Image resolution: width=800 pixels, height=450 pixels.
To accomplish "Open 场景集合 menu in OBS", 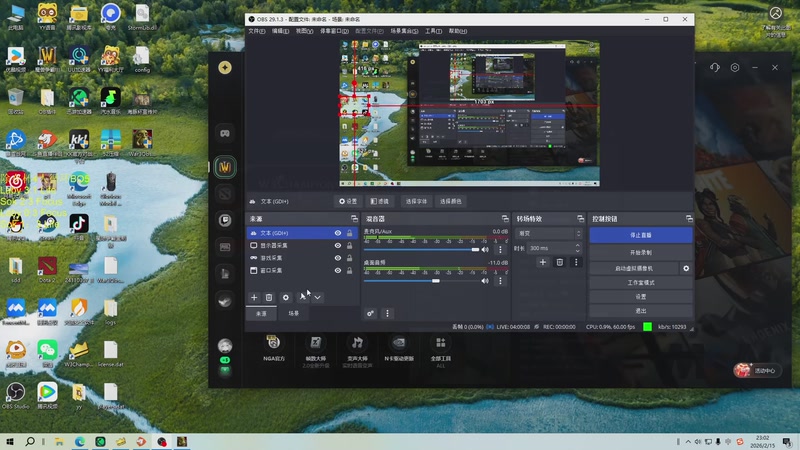I will point(404,31).
